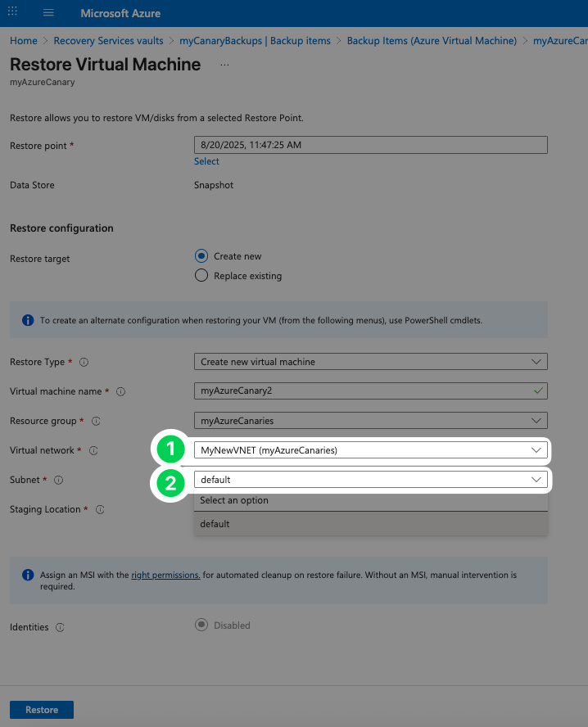The width and height of the screenshot is (588, 727).
Task: Choose 'default' in the subnet list
Action: 370,524
